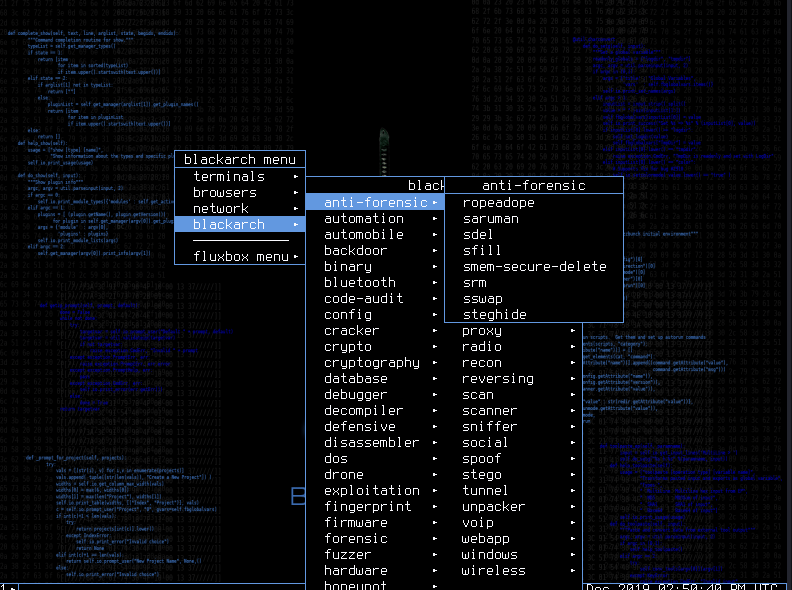Open the sniffer category

pyautogui.click(x=513, y=427)
